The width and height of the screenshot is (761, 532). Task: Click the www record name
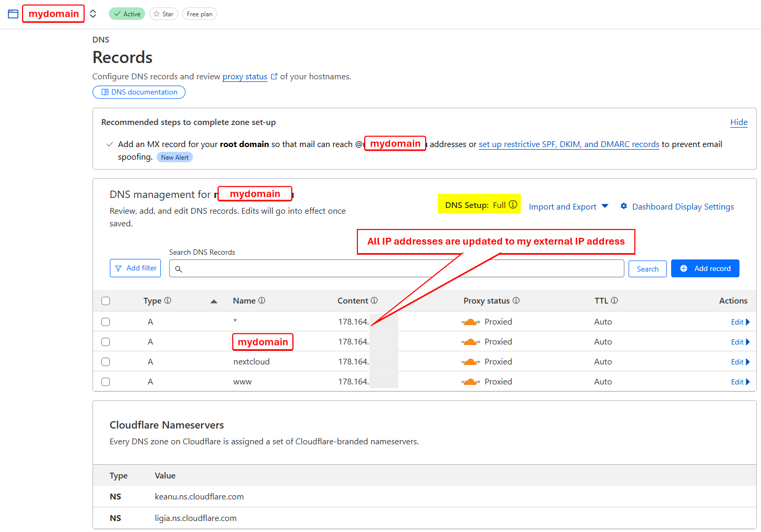[x=242, y=382]
